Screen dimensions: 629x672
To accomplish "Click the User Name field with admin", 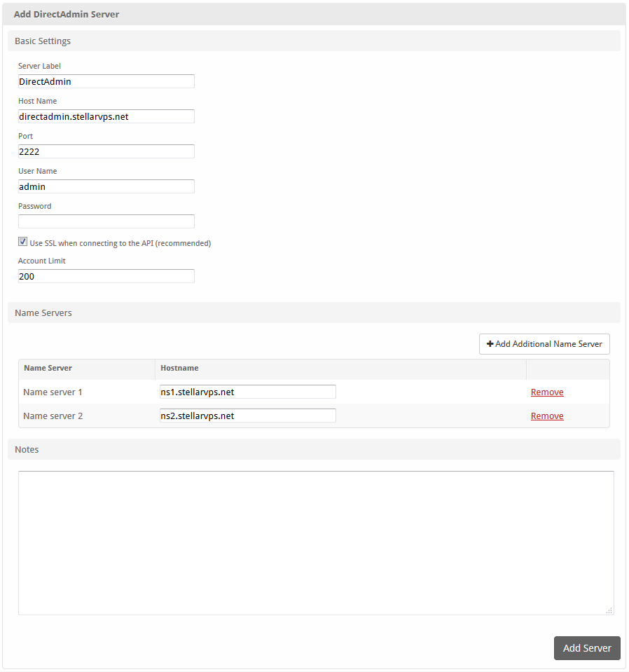I will click(106, 186).
